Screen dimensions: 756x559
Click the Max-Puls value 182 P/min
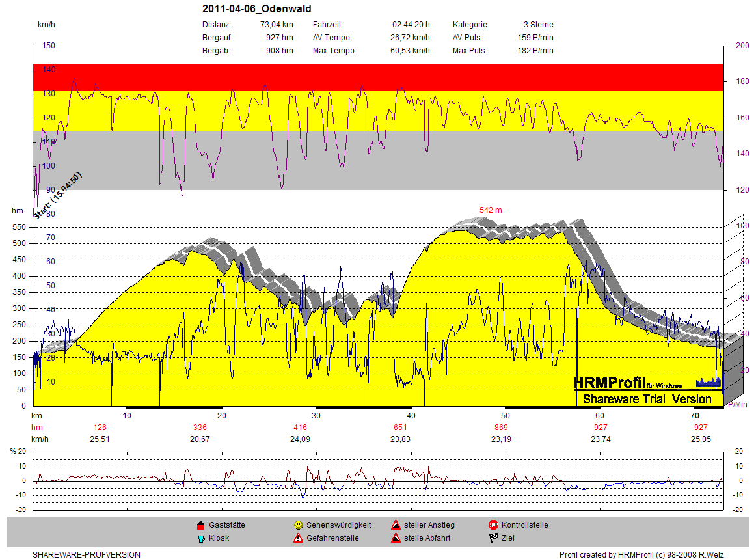(535, 51)
